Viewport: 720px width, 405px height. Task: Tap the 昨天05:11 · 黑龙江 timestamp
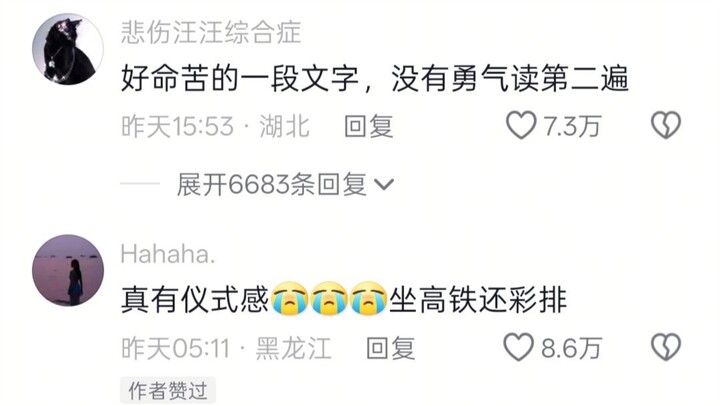point(226,348)
